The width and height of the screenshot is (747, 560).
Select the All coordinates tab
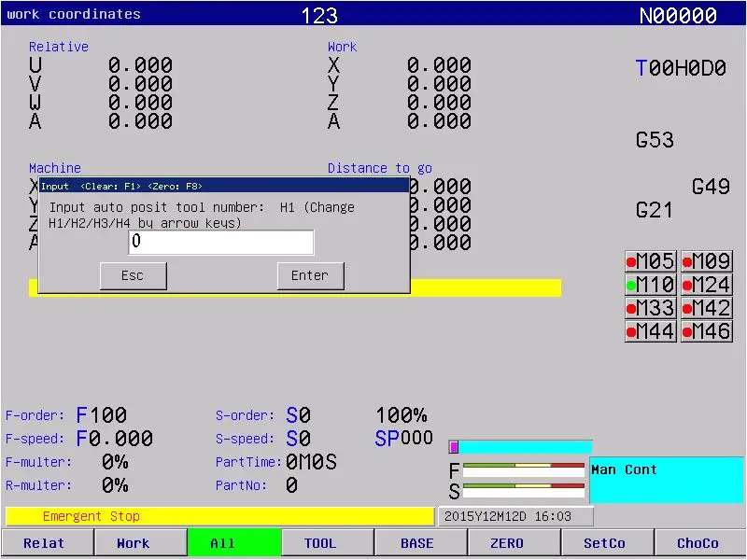click(234, 543)
